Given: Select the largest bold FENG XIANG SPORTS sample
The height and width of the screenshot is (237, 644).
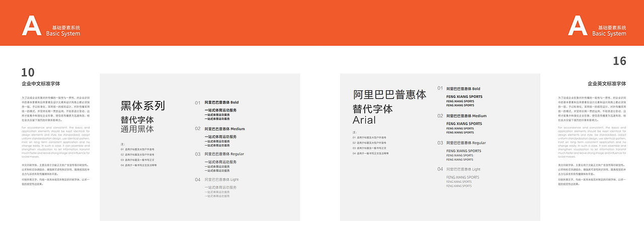Looking at the screenshot, I should pyautogui.click(x=464, y=96).
